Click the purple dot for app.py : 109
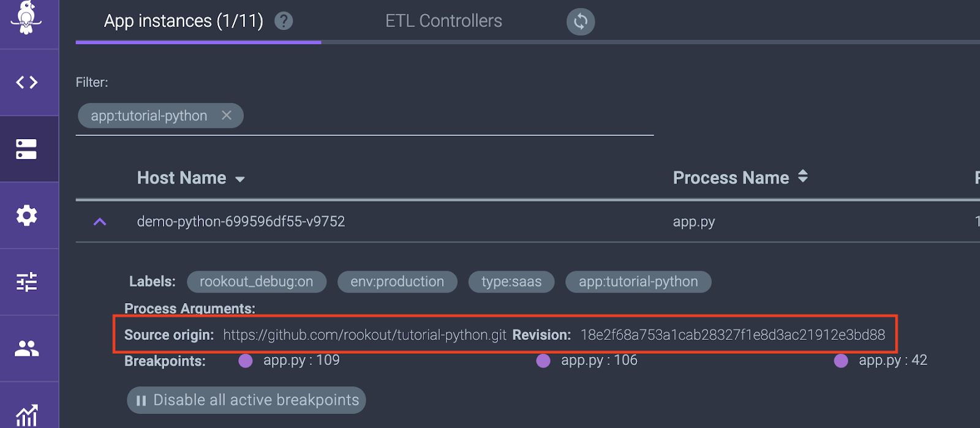The height and width of the screenshot is (428, 980). point(246,361)
